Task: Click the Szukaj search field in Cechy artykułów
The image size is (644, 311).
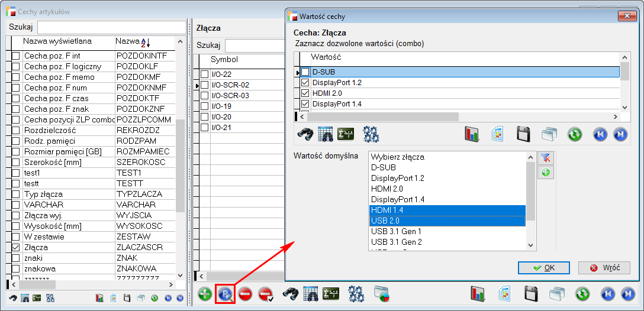Action: (111, 27)
